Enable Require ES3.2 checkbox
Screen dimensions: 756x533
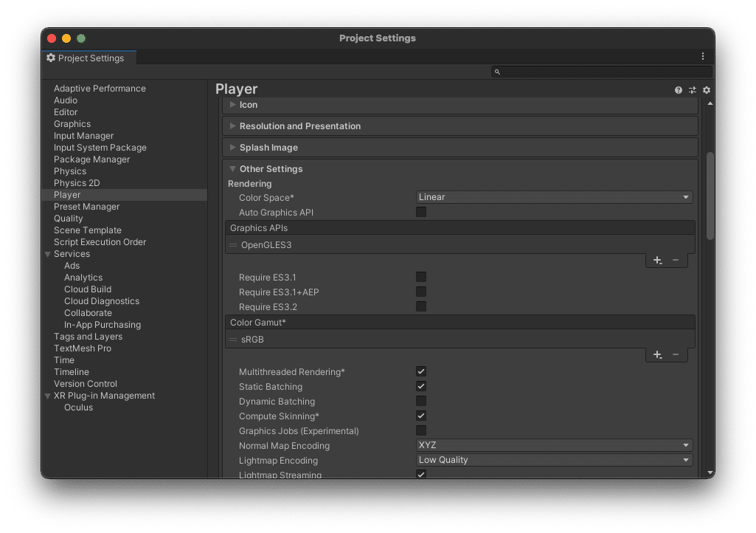pos(421,306)
